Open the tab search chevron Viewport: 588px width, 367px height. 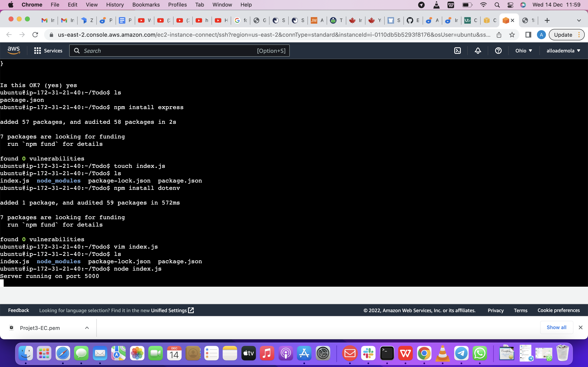tap(579, 20)
